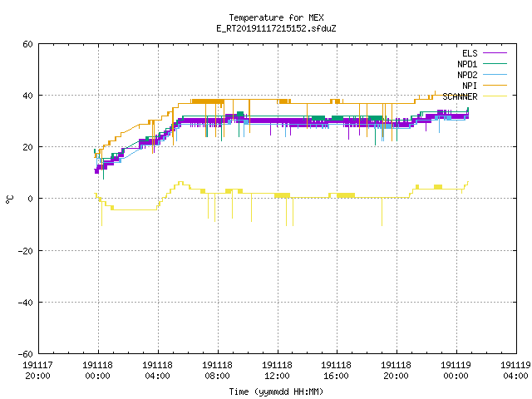The height and width of the screenshot is (399, 532).
Task: Click the 191118 12:00 x-axis tick label
Action: pyautogui.click(x=277, y=371)
